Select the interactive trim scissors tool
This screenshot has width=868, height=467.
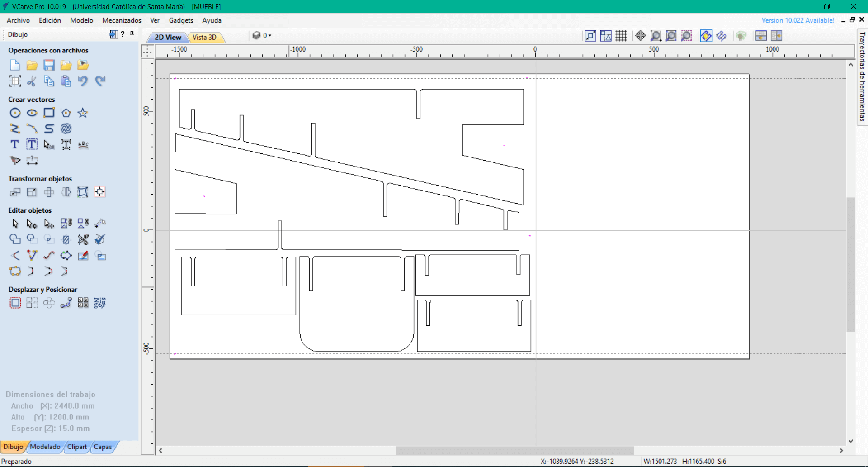tap(83, 239)
